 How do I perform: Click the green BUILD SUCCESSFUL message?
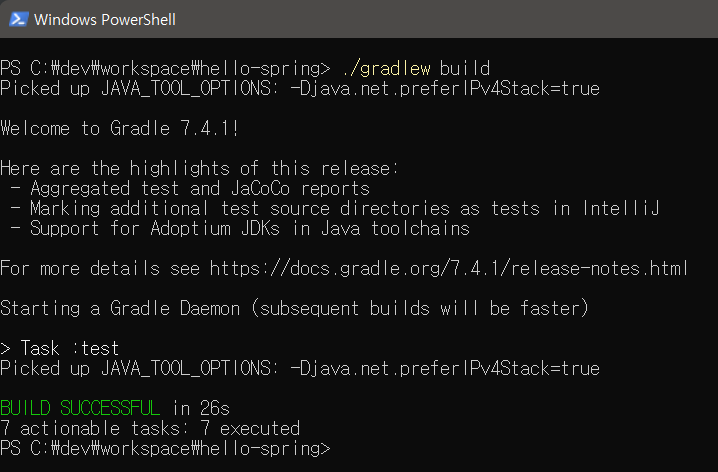(x=80, y=408)
